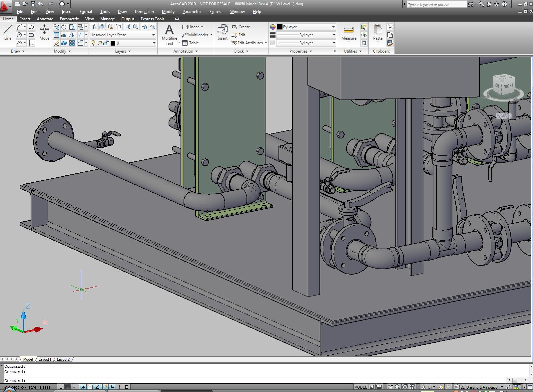Open the ByLayer linetype dropdown
This screenshot has width=533, height=392.
pos(306,43)
